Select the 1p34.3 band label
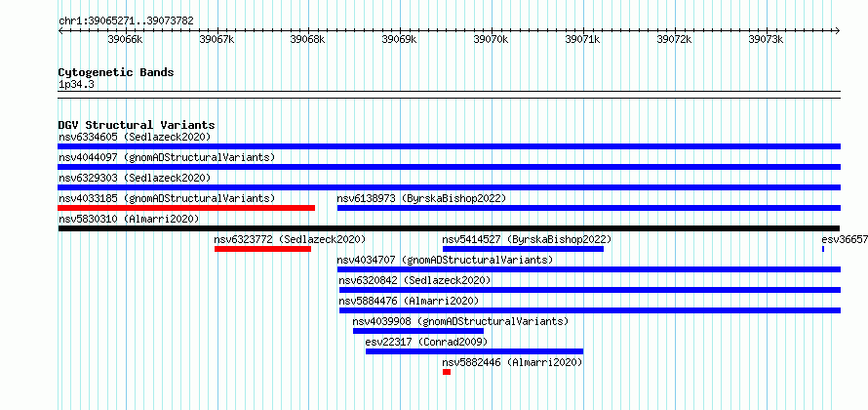This screenshot has height=410, width=868. tap(76, 85)
